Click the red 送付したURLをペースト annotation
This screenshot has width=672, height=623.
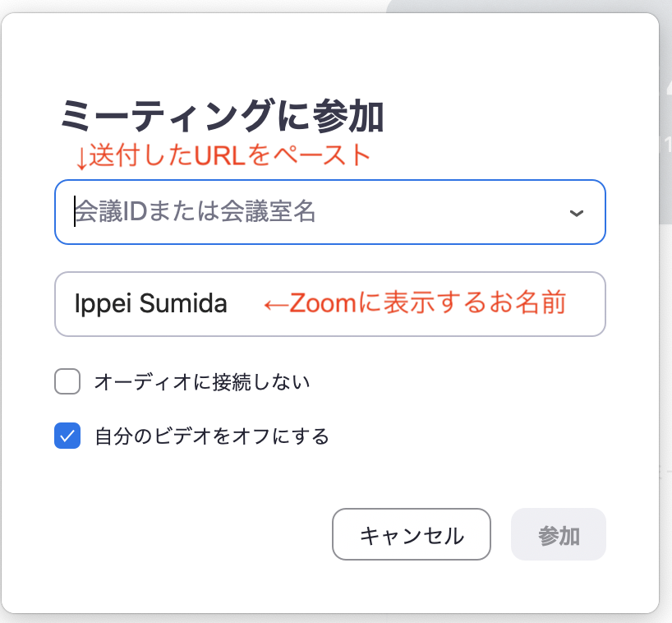(230, 155)
